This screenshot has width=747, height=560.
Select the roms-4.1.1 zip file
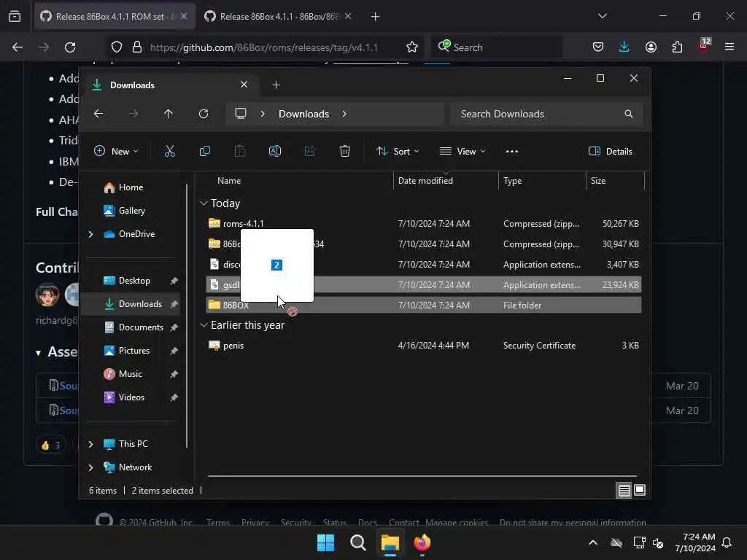(x=424, y=223)
